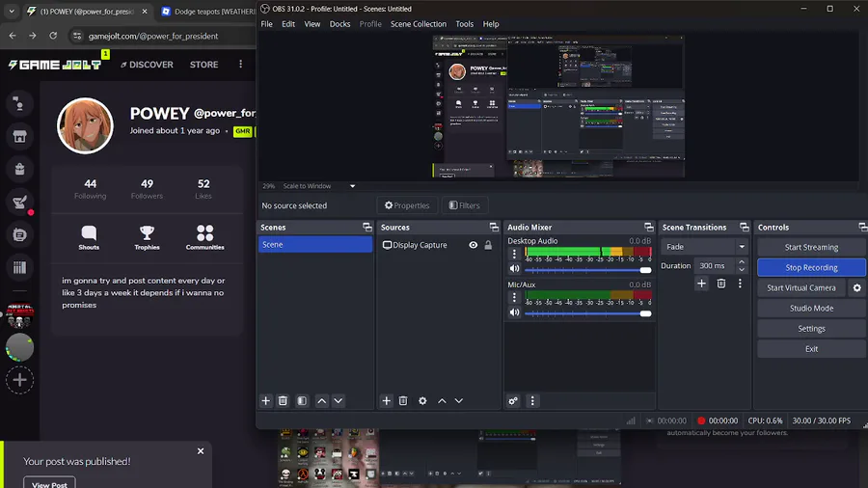Remove transition with trash icon

(720, 284)
